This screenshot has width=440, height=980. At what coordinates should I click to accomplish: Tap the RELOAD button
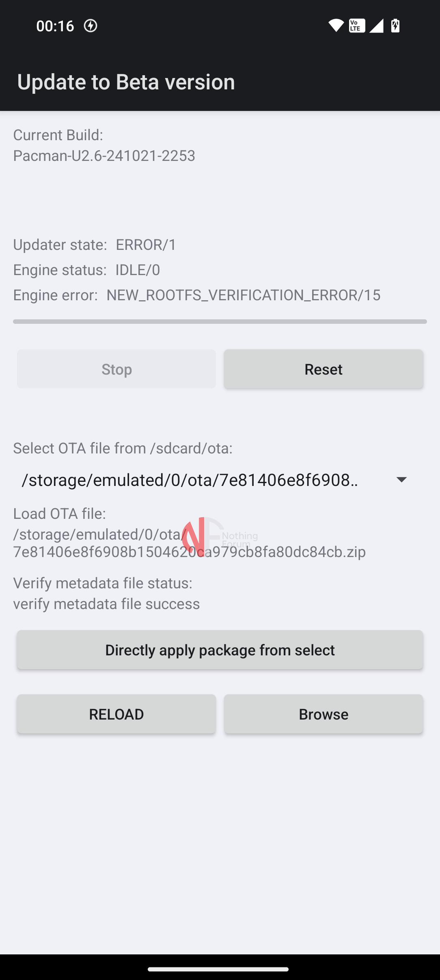(116, 714)
